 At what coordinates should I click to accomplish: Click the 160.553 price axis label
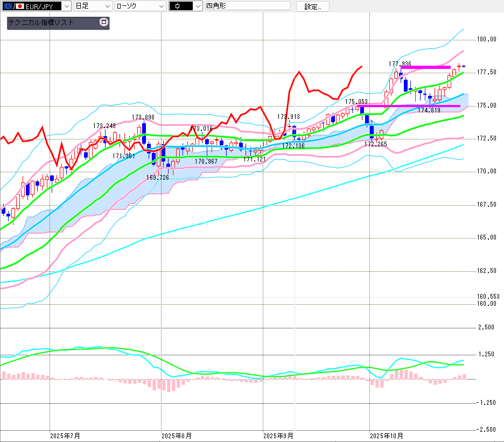click(x=488, y=297)
